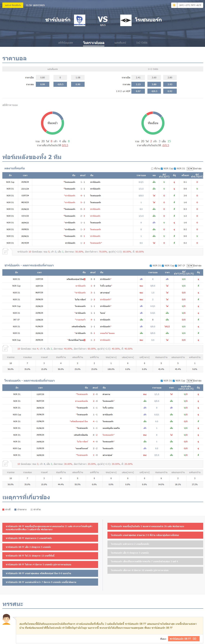This screenshot has height=644, width=205.
Task: Click วาเลเรนก้า team name on 13/06/25
Action: coord(80,320)
